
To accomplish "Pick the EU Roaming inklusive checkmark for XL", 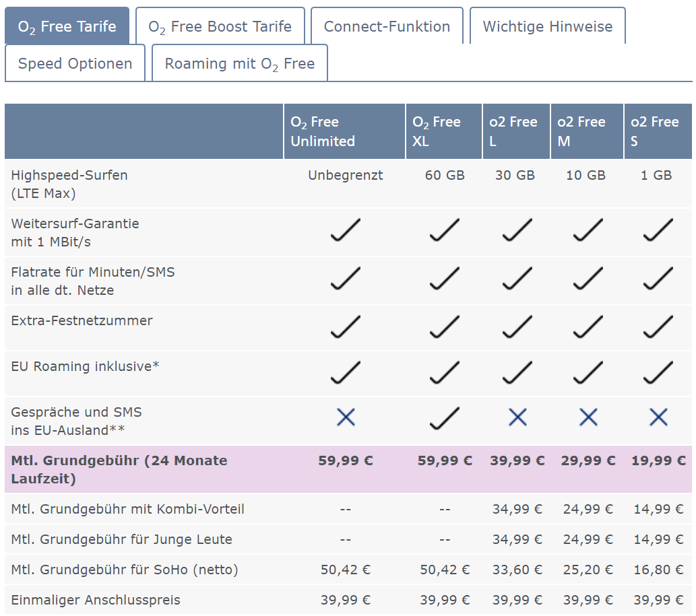I will pyautogui.click(x=444, y=372).
